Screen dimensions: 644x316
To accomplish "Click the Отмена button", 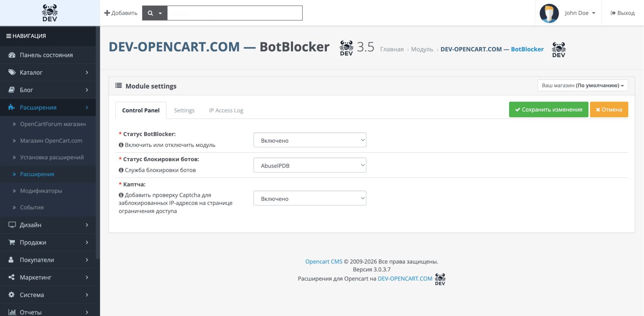I will 609,109.
